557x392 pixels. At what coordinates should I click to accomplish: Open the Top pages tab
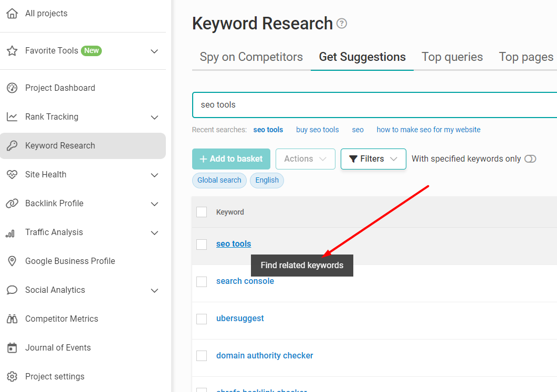click(526, 57)
